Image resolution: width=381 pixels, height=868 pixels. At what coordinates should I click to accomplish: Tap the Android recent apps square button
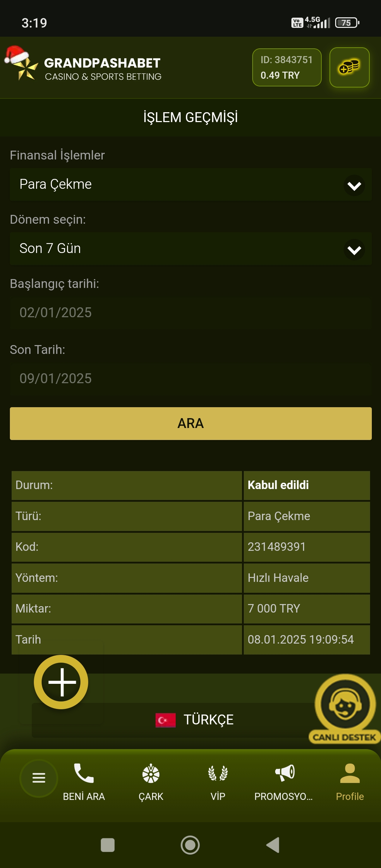pyautogui.click(x=108, y=845)
